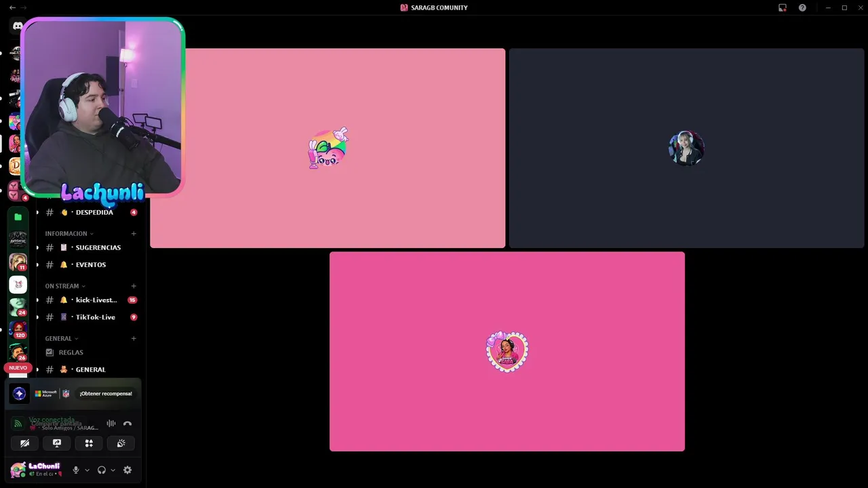Open the server icon with 24 badge
Viewport: 868px width, 488px height.
18,307
